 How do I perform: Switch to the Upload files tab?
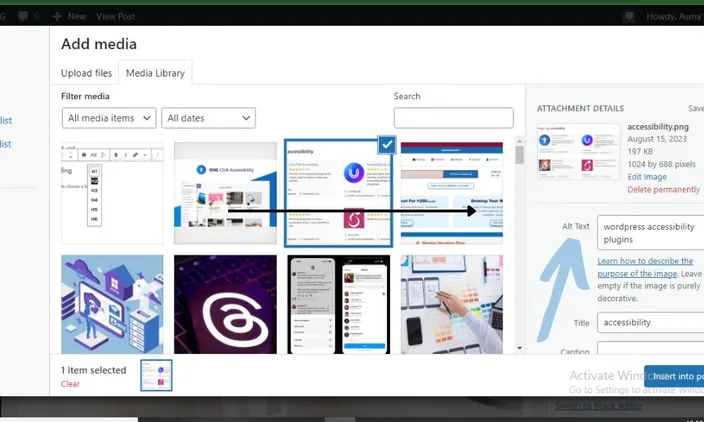pyautogui.click(x=86, y=73)
